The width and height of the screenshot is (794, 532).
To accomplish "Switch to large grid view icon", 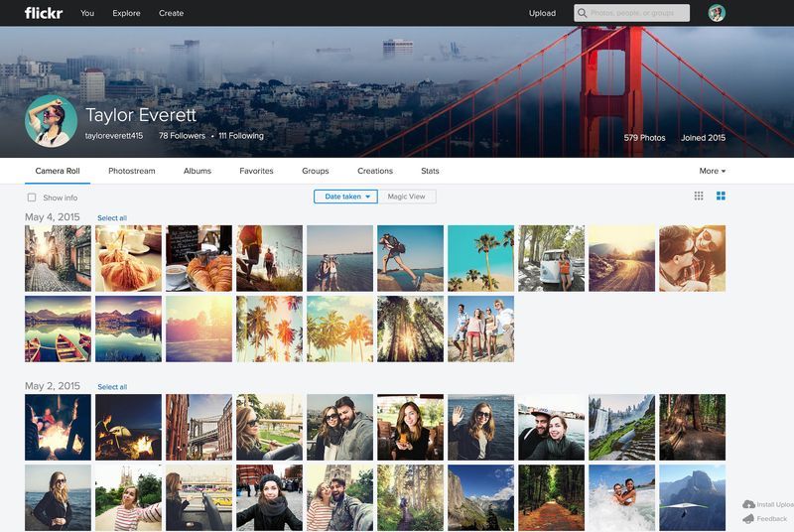I will tap(722, 197).
